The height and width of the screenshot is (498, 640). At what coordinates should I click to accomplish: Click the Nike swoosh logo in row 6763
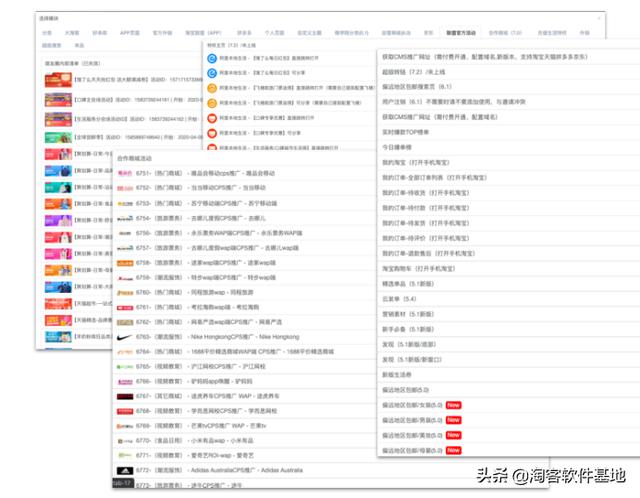point(124,337)
